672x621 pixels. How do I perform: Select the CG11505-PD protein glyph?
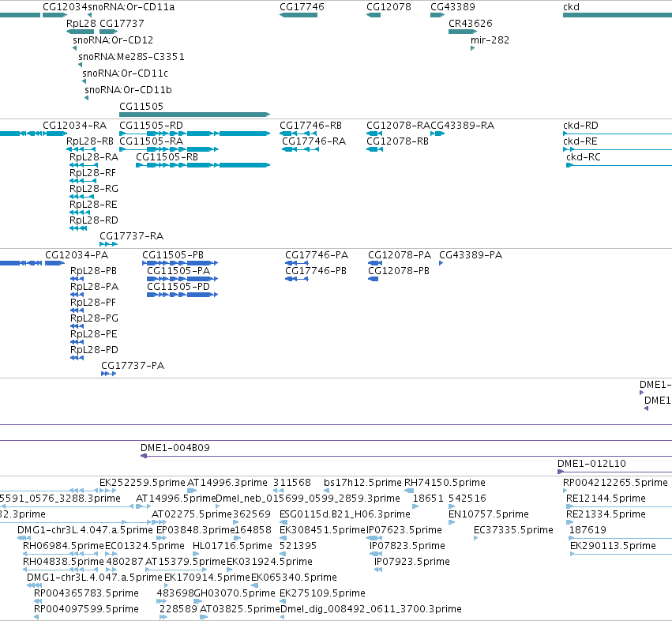(x=182, y=295)
